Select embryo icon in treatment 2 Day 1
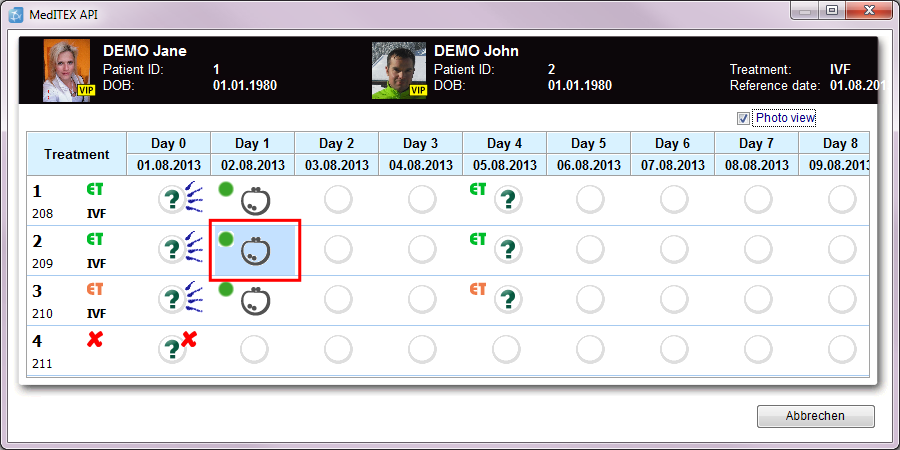Image resolution: width=900 pixels, height=450 pixels. click(255, 252)
